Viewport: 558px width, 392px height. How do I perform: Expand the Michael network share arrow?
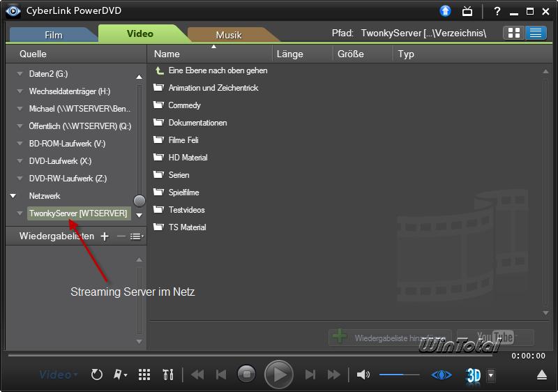(20, 109)
